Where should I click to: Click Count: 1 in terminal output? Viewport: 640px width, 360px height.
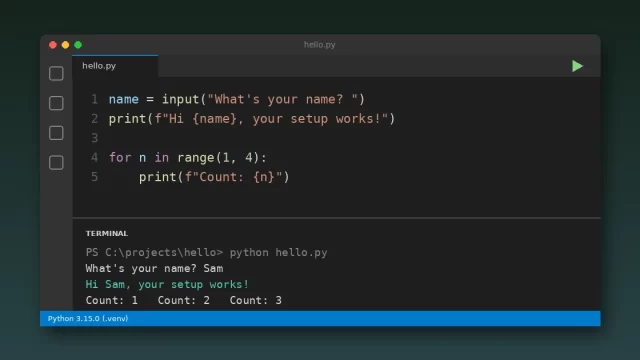tap(111, 300)
